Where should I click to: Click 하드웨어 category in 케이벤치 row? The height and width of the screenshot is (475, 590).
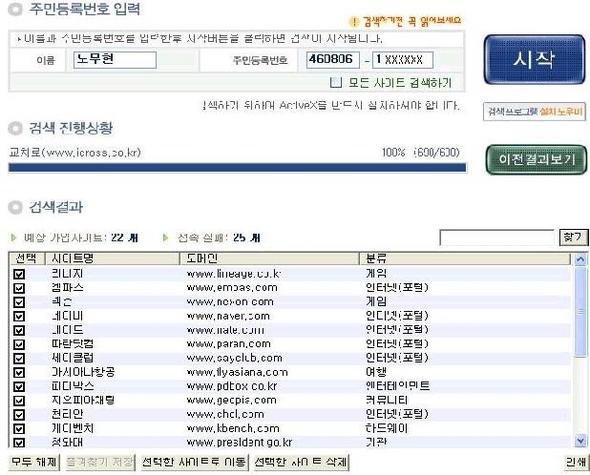click(x=386, y=428)
